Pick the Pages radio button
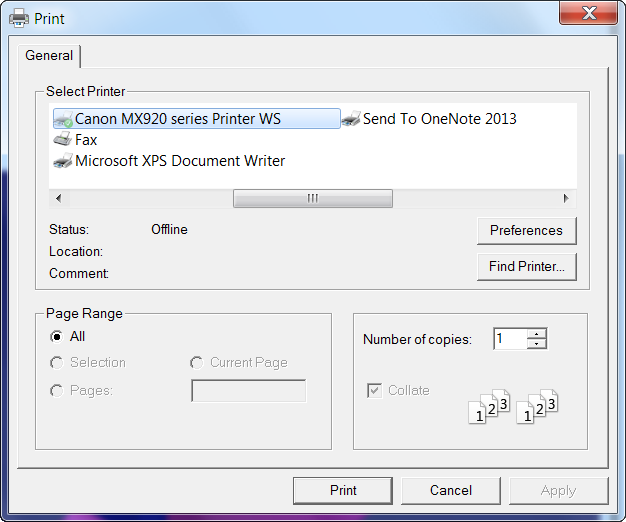626x522 pixels. [57, 391]
